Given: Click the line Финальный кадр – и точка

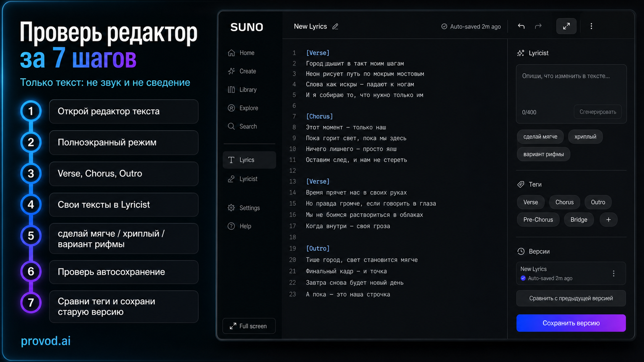Looking at the screenshot, I should (x=346, y=271).
